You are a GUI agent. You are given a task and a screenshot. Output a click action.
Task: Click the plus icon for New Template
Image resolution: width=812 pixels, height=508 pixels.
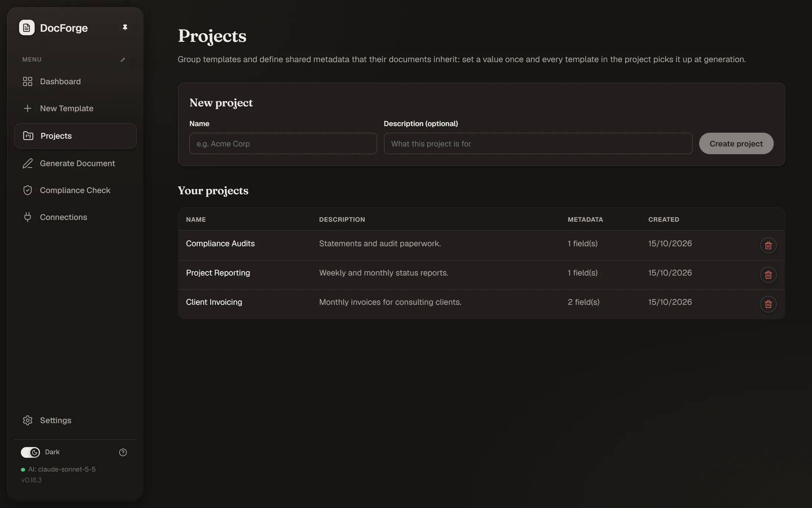click(28, 109)
